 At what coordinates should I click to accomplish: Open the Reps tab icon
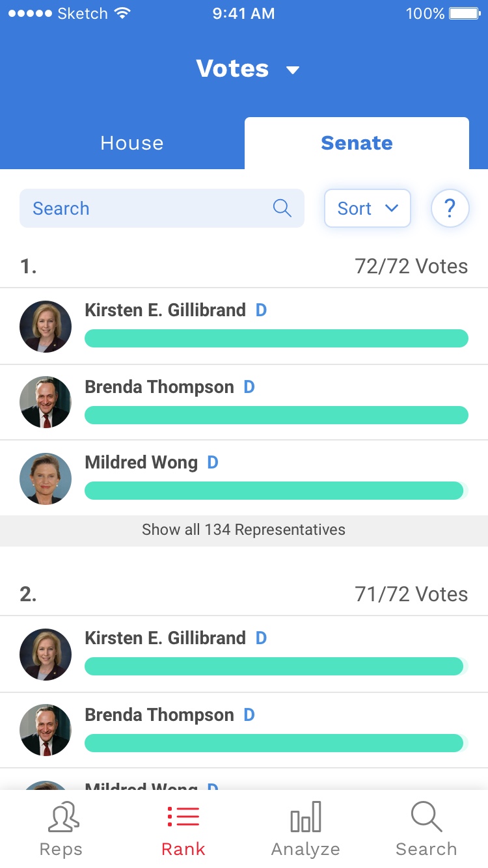(62, 817)
